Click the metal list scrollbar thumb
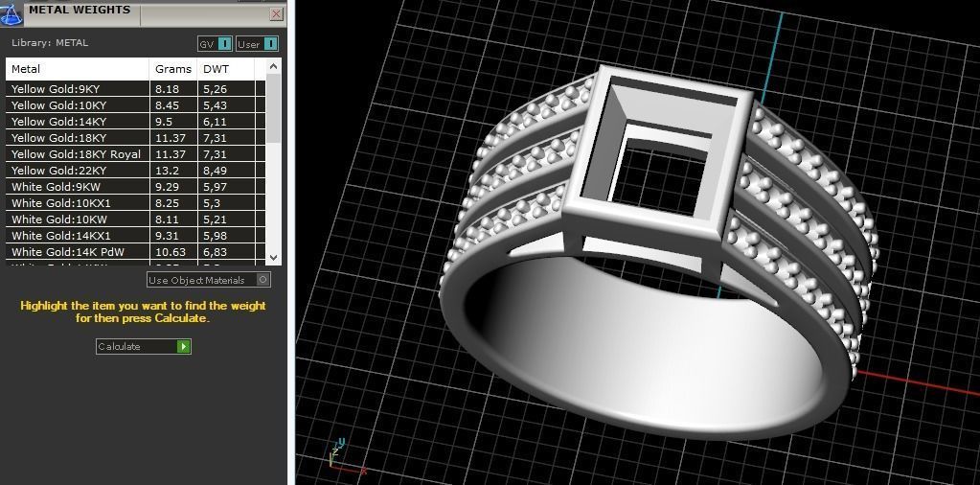The width and height of the screenshot is (980, 485). pyautogui.click(x=273, y=108)
